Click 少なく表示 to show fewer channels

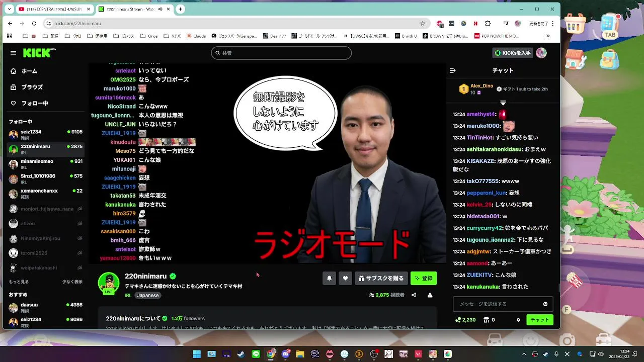pyautogui.click(x=72, y=282)
